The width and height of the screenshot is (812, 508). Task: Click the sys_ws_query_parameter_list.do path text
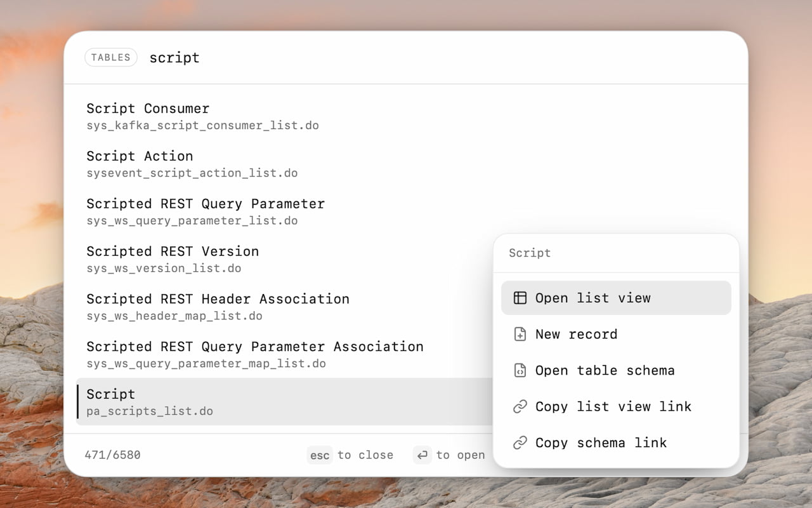pyautogui.click(x=192, y=220)
